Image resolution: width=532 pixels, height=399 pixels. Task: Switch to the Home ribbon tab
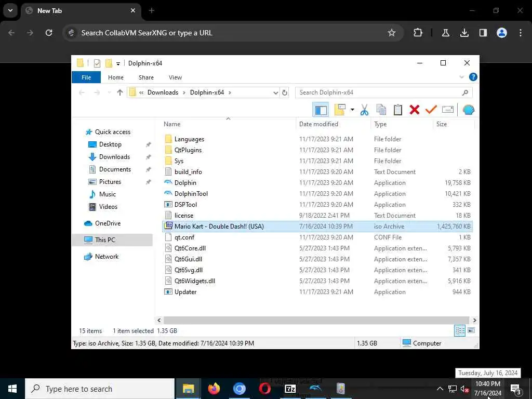(x=116, y=77)
